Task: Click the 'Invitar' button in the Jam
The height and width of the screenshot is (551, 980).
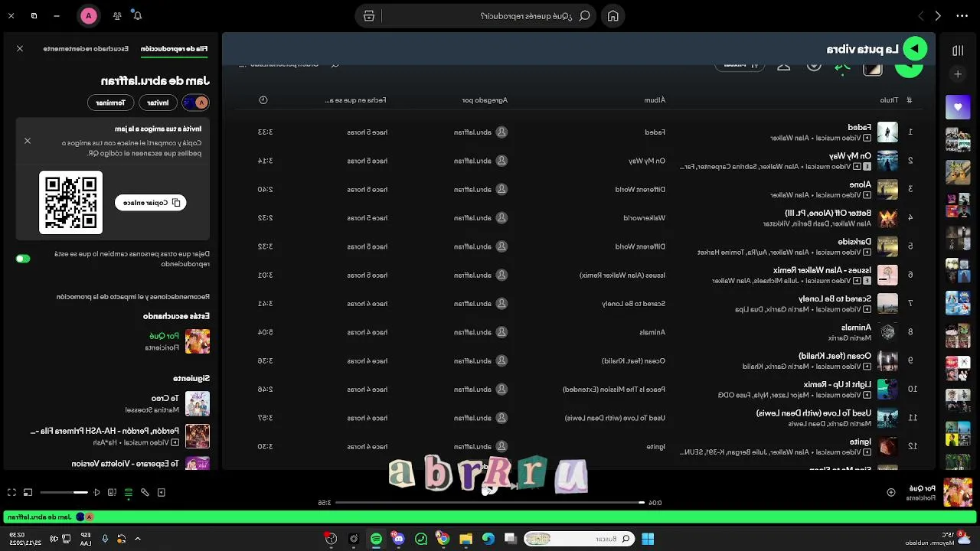Action: (158, 103)
